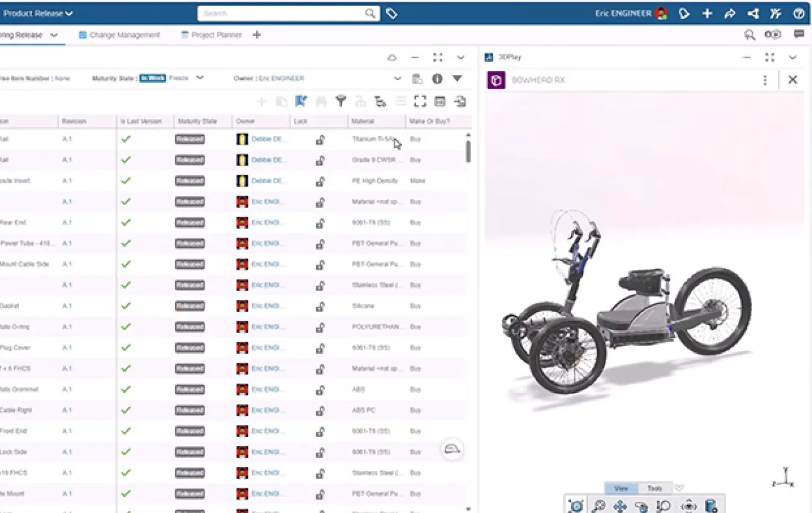Select the eye view-mode tool in 3DPlay
The image size is (812, 513).
pyautogui.click(x=689, y=506)
